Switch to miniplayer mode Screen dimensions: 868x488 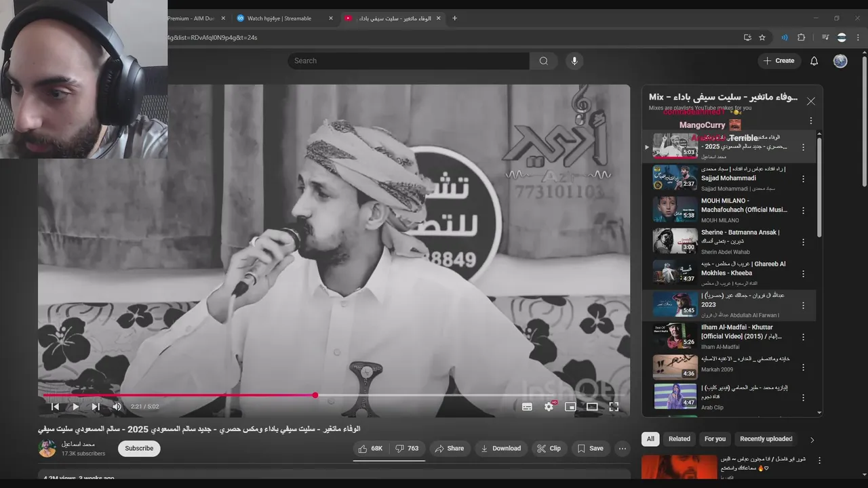tap(570, 407)
